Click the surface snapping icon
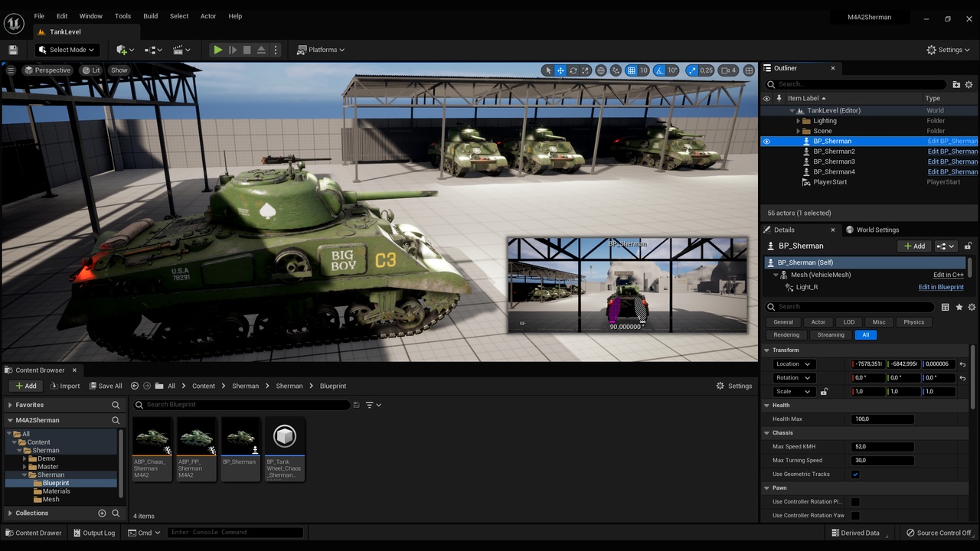Image resolution: width=980 pixels, height=551 pixels. click(x=616, y=70)
